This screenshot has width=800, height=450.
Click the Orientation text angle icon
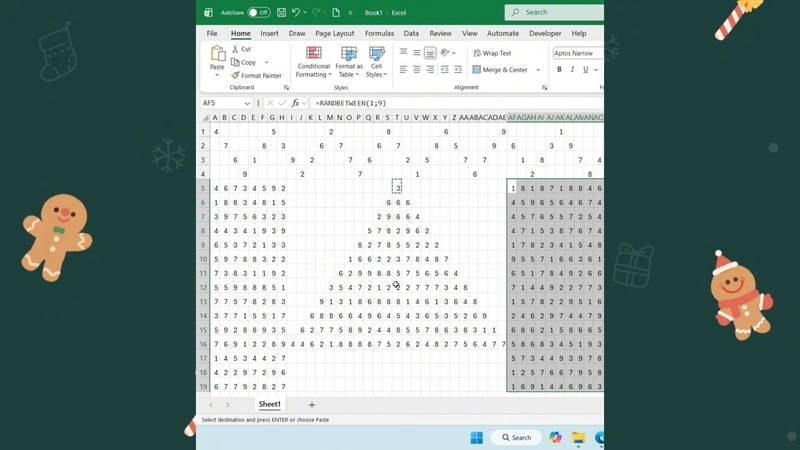click(x=445, y=53)
